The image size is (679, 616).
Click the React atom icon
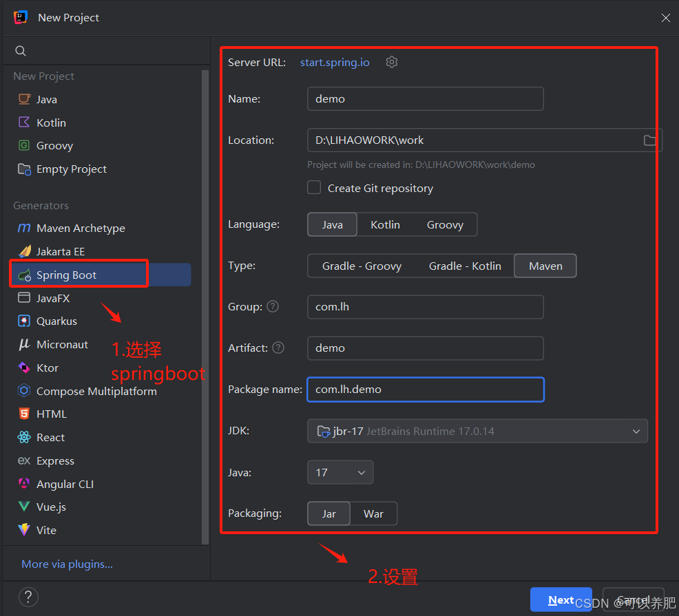point(24,437)
